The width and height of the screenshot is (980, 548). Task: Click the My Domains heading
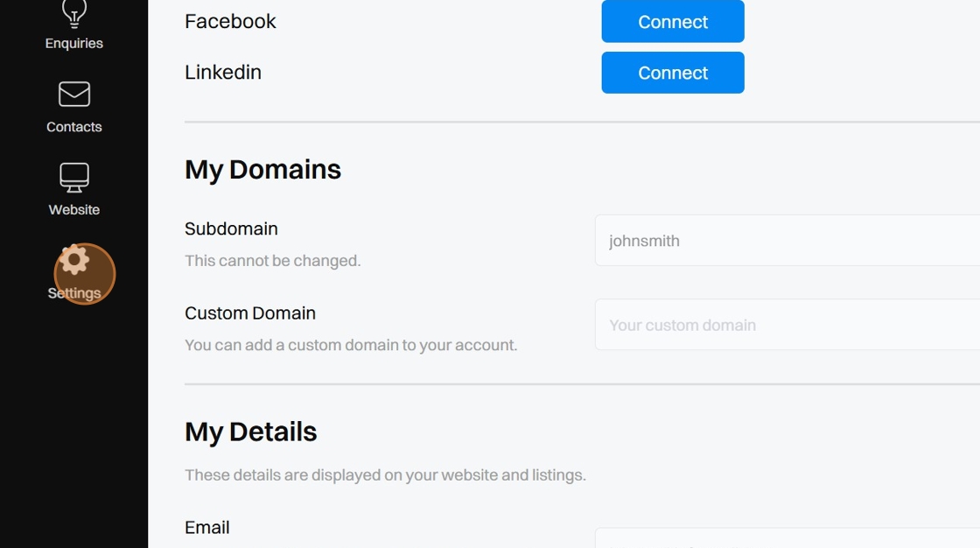(262, 169)
